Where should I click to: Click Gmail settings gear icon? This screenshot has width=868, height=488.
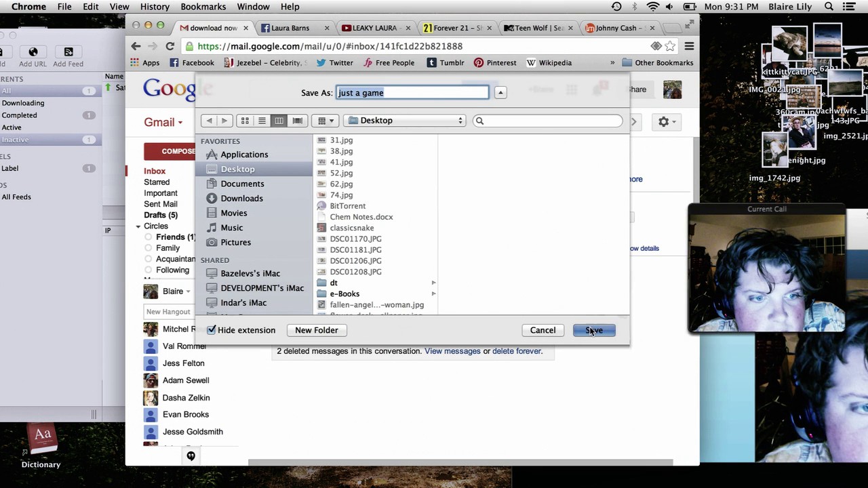point(663,121)
